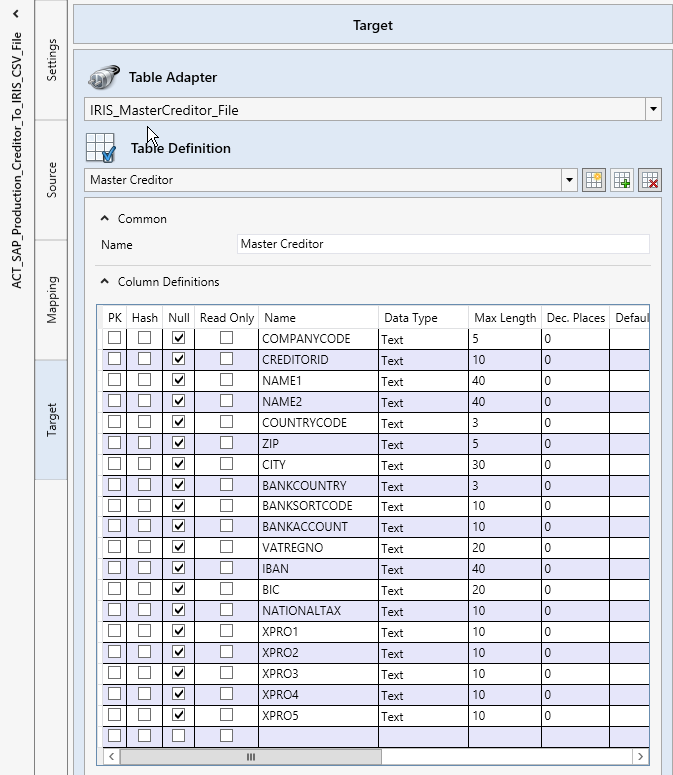Click the Data Type column header

coord(411,318)
